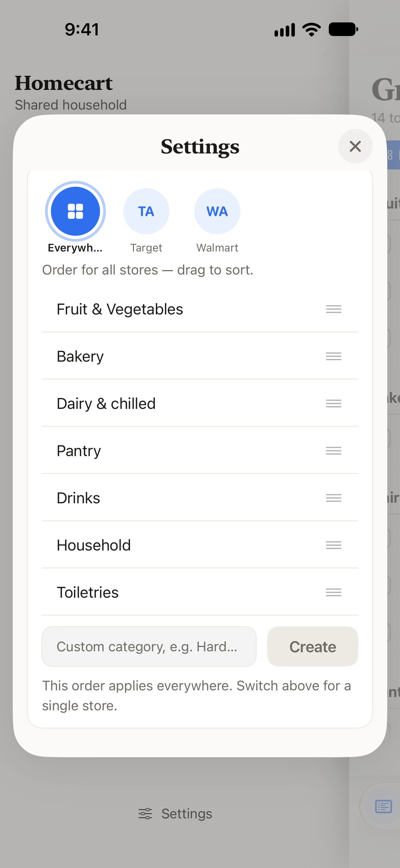The height and width of the screenshot is (868, 400).
Task: Grab the Bakery reorder handle
Action: click(x=334, y=356)
